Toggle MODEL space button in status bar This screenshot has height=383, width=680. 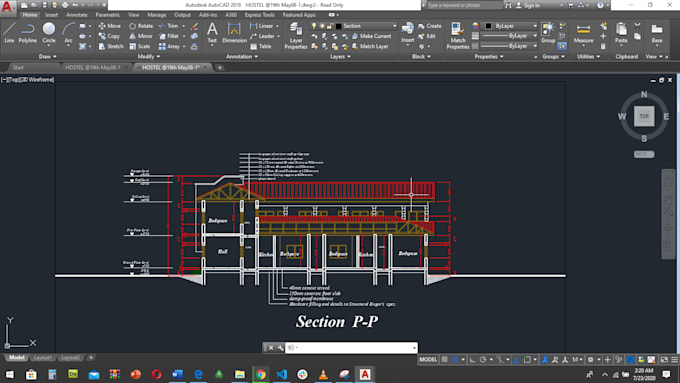pos(428,360)
